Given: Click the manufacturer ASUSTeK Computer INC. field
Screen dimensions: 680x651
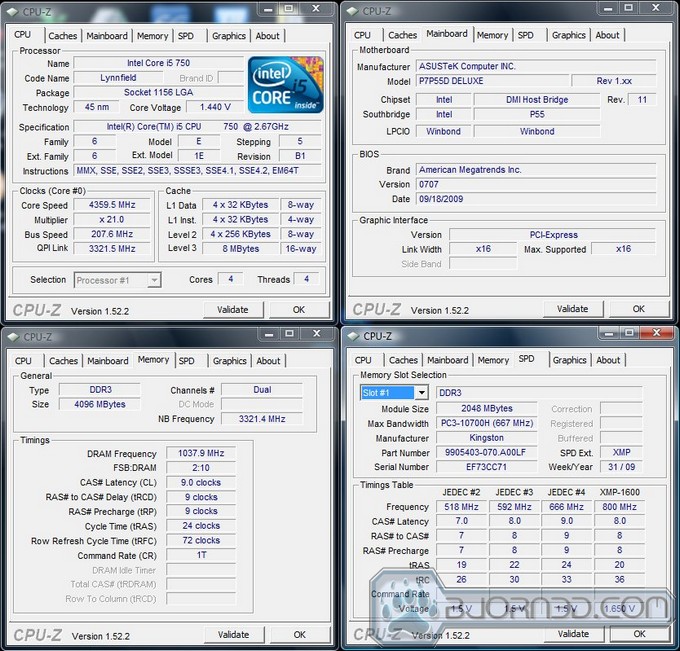Looking at the screenshot, I should pos(536,66).
